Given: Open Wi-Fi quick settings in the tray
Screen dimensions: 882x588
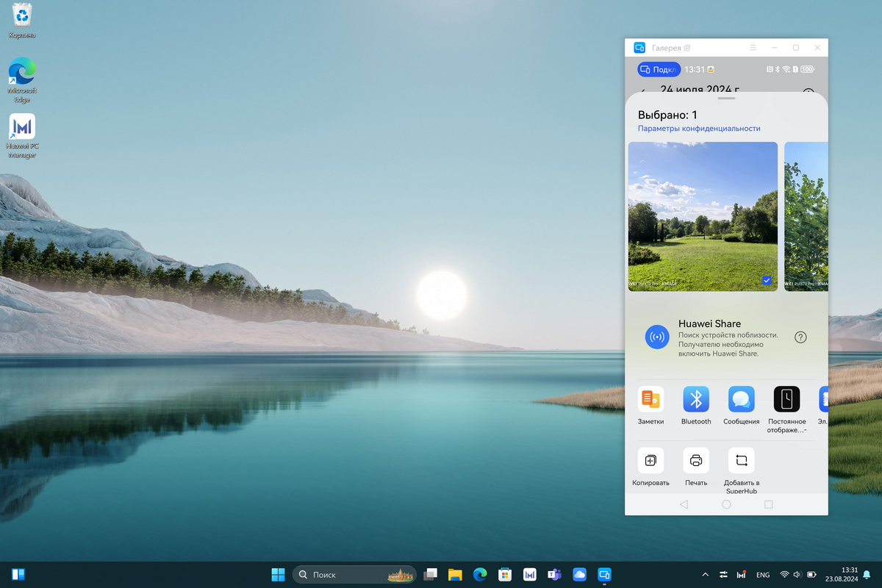Looking at the screenshot, I should point(785,574).
